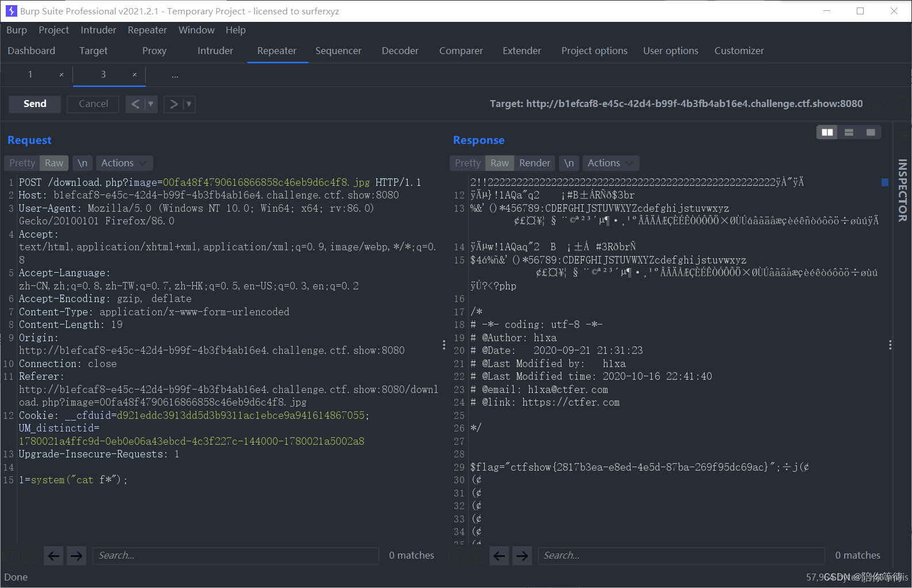Click the Cancel button
912x588 pixels.
click(x=93, y=104)
